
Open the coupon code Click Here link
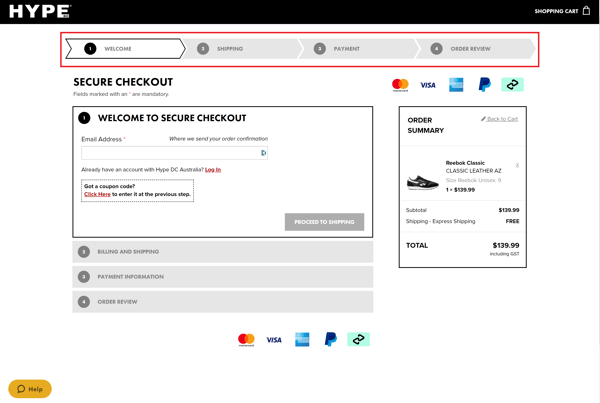[x=97, y=194]
